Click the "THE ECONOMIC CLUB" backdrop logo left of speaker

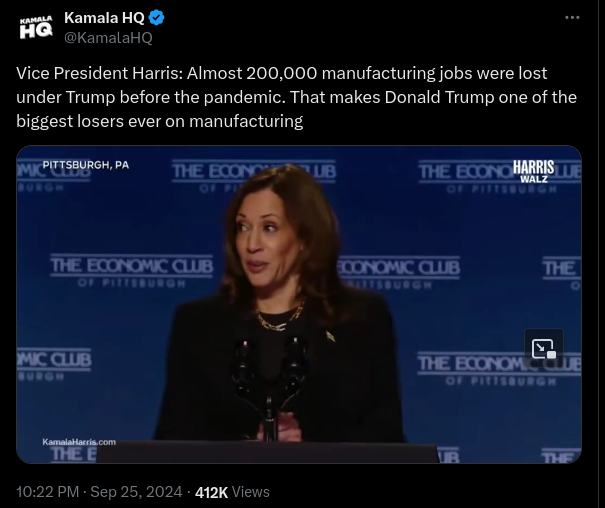pyautogui.click(x=132, y=271)
